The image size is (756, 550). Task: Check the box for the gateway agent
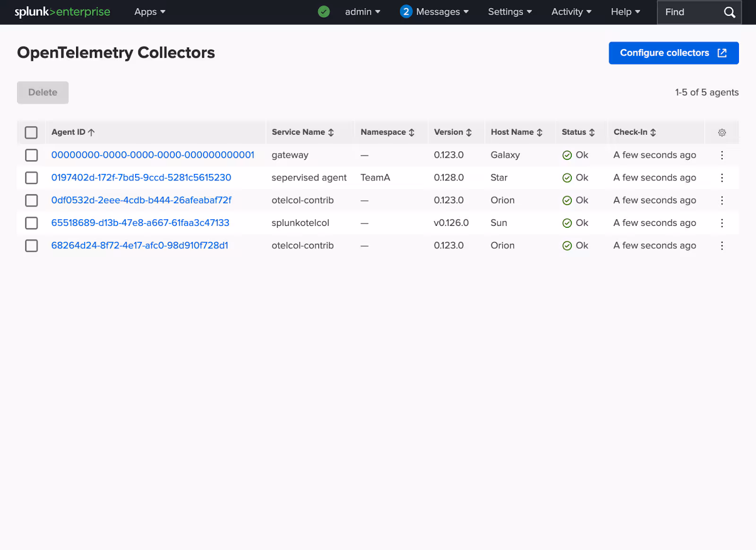pos(32,155)
